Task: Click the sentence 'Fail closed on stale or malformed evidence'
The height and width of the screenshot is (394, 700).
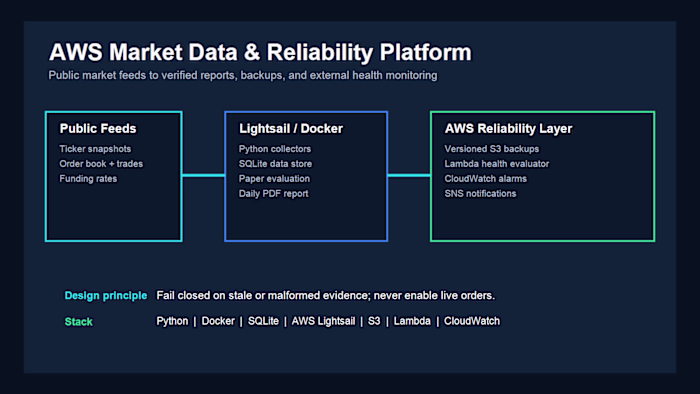Action: click(x=263, y=295)
